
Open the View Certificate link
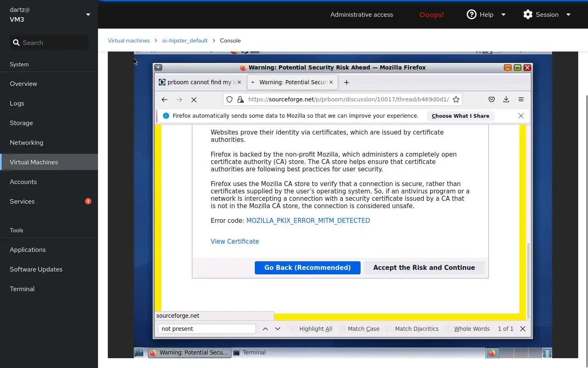point(235,241)
